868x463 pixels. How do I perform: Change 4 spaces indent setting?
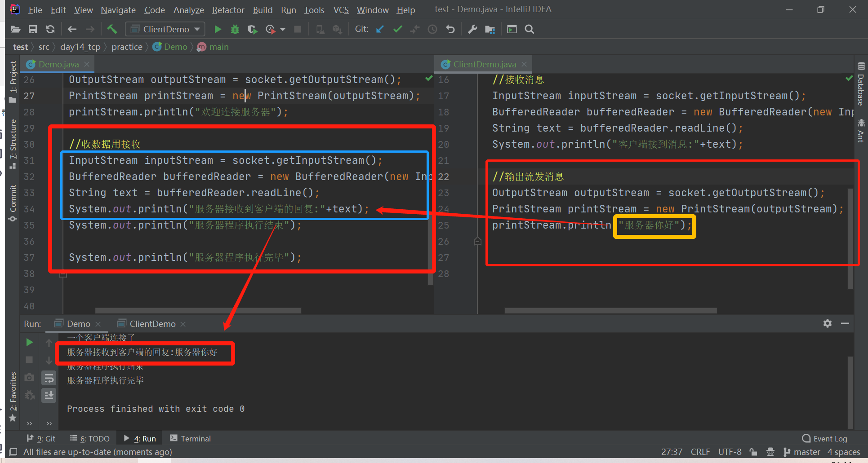pos(844,452)
